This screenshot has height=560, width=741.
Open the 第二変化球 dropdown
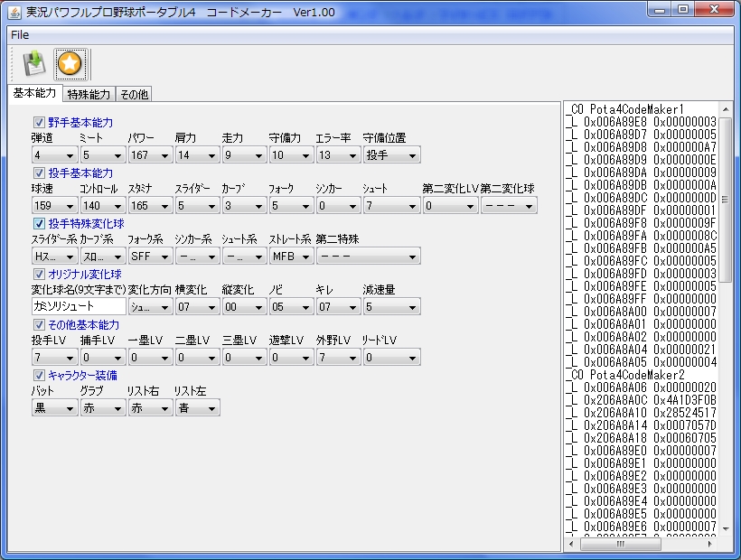(x=509, y=205)
